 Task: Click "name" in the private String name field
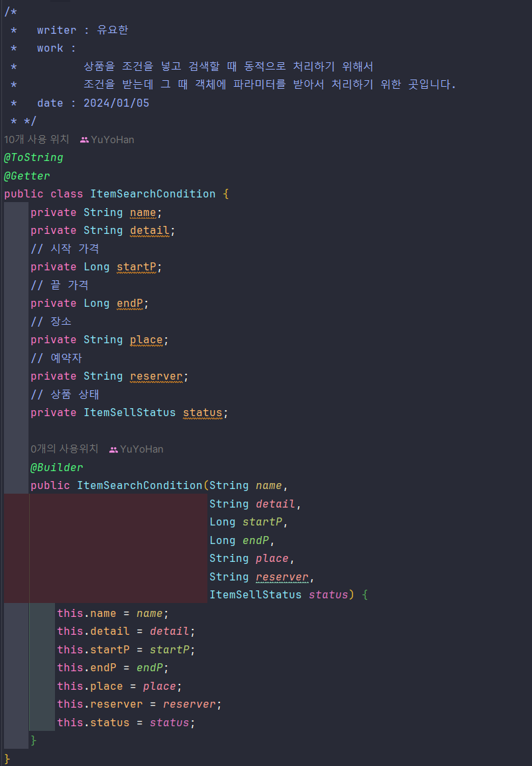pyautogui.click(x=142, y=213)
